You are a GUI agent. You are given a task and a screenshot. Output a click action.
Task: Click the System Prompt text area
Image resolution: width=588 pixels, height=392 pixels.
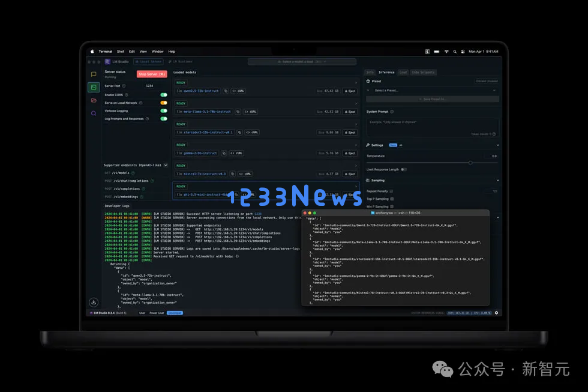pyautogui.click(x=433, y=127)
